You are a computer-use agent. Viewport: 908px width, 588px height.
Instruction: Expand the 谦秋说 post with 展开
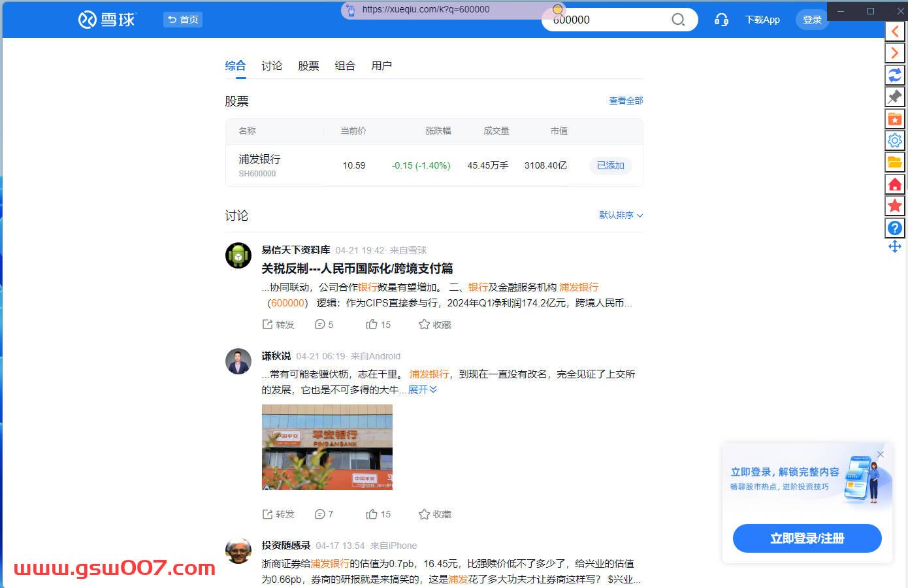click(422, 389)
